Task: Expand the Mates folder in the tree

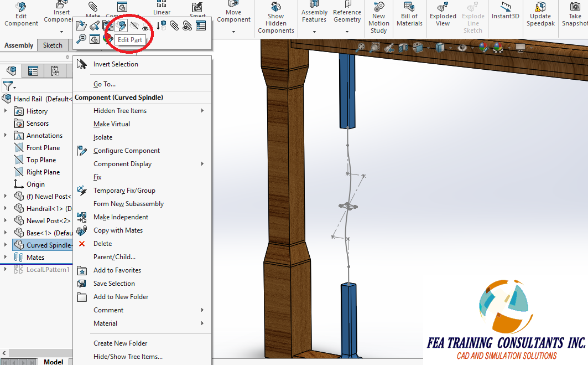Action: pyautogui.click(x=4, y=257)
